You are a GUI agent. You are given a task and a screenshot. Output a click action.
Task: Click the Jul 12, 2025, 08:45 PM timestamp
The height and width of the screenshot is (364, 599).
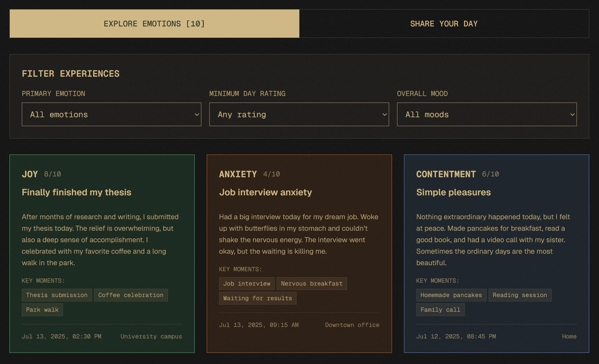click(x=456, y=336)
